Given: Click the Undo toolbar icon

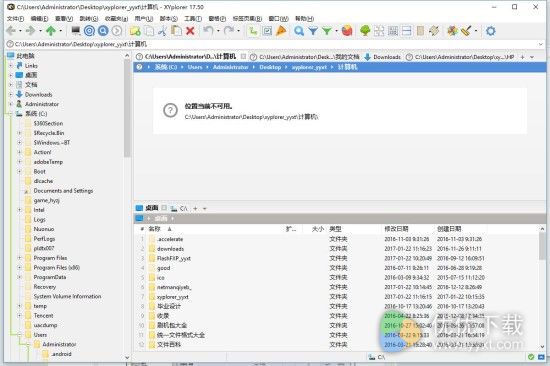Looking at the screenshot, I should (208, 31).
